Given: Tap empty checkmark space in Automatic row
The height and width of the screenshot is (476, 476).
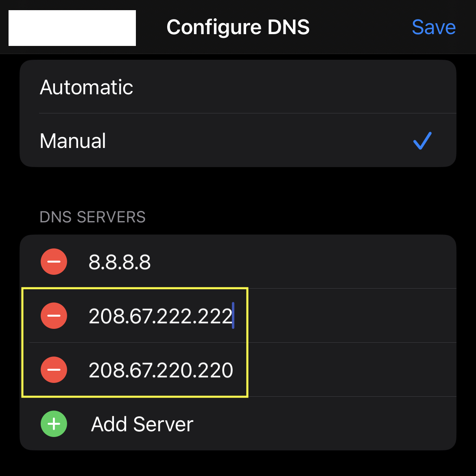Looking at the screenshot, I should click(422, 87).
